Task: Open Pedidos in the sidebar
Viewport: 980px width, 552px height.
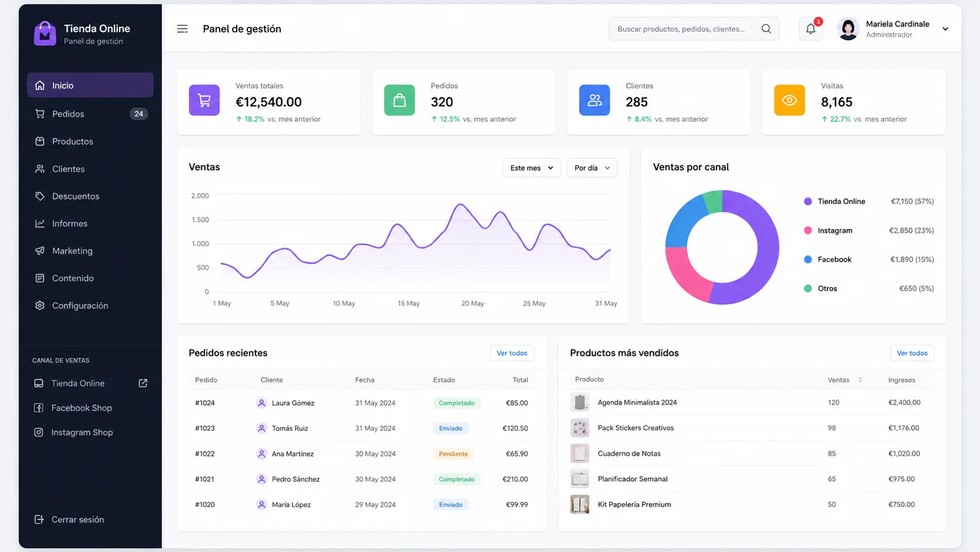Action: click(90, 114)
